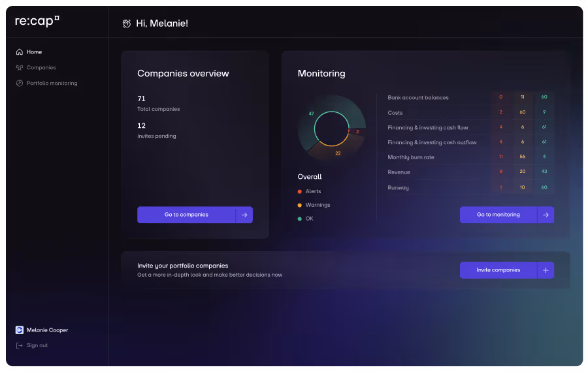Click Financing & investing cash outflow label
Image resolution: width=588 pixels, height=372 pixels.
pos(432,142)
